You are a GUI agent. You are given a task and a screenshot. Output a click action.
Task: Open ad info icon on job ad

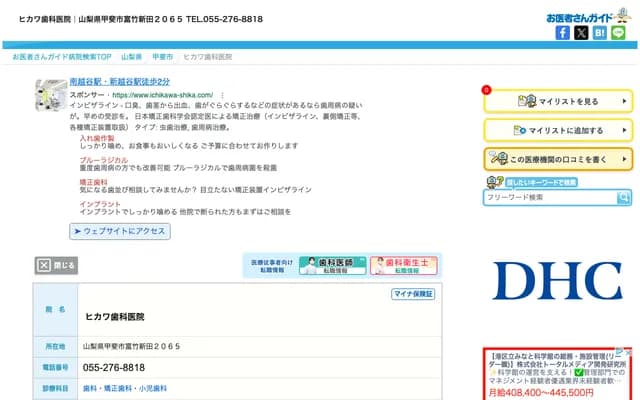[x=620, y=351]
